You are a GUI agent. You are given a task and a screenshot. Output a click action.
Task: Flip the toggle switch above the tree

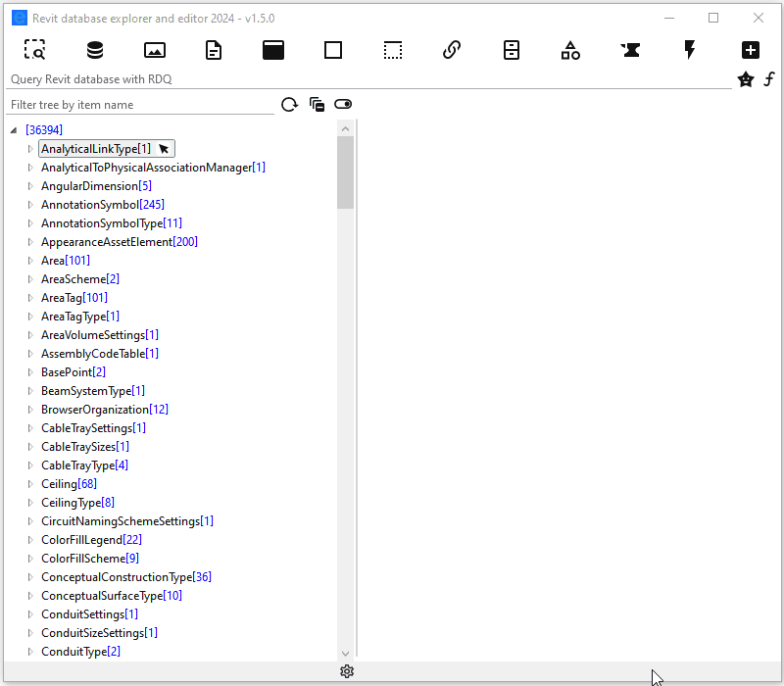[x=343, y=104]
